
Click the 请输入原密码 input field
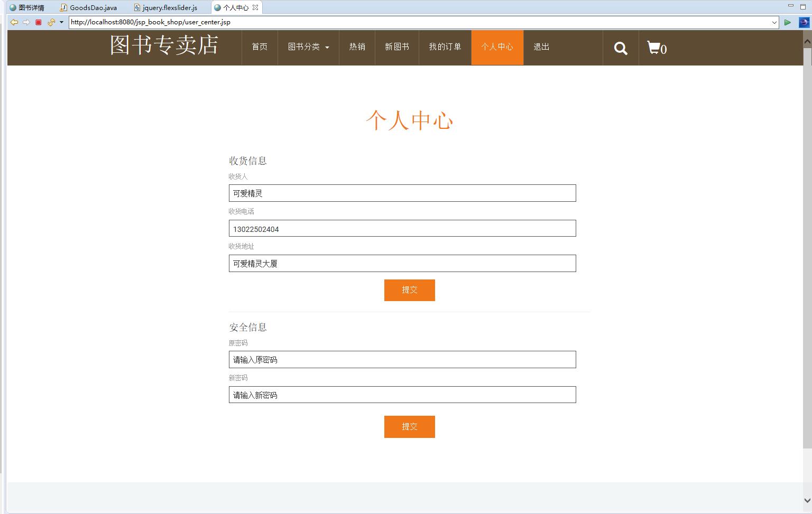(x=402, y=360)
